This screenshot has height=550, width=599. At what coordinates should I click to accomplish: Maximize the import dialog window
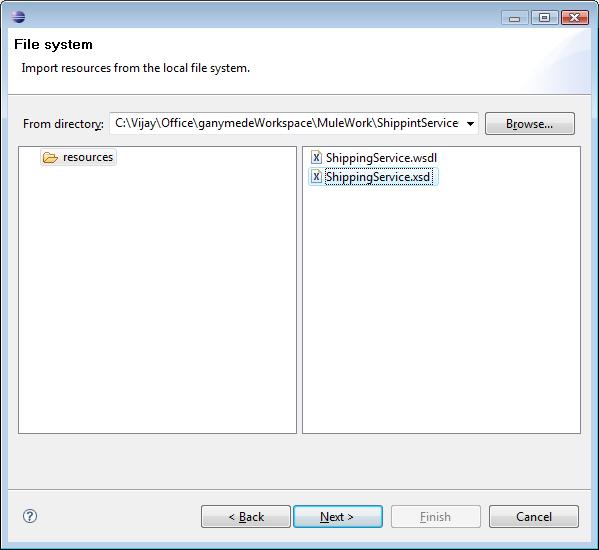[x=544, y=18]
